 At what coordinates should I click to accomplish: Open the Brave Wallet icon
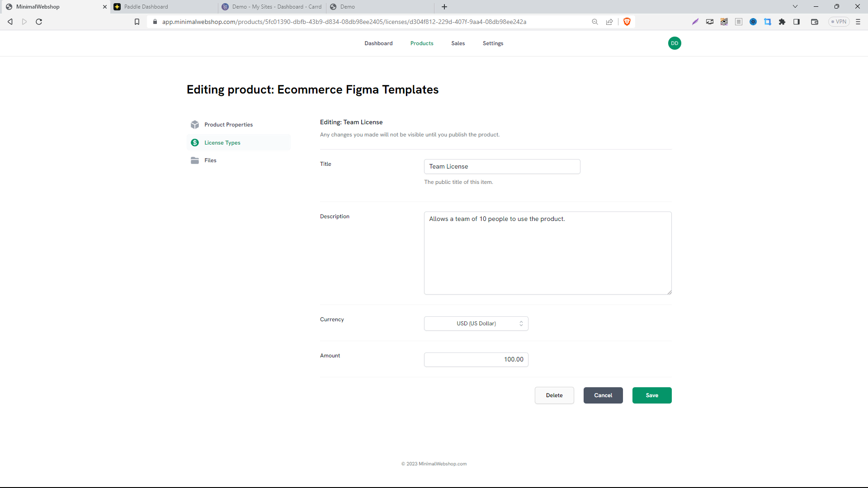pyautogui.click(x=815, y=22)
